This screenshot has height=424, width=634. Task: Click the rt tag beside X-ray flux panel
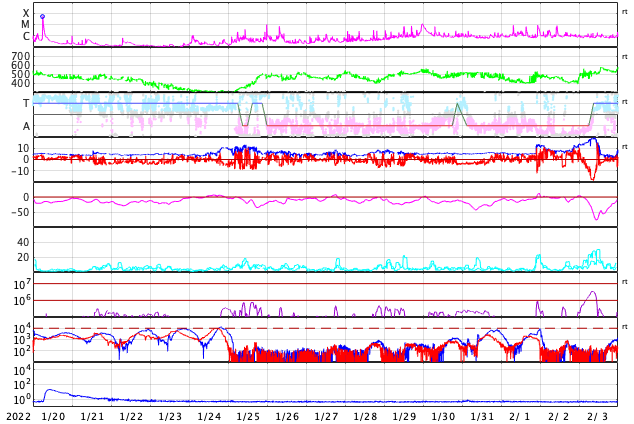point(625,12)
